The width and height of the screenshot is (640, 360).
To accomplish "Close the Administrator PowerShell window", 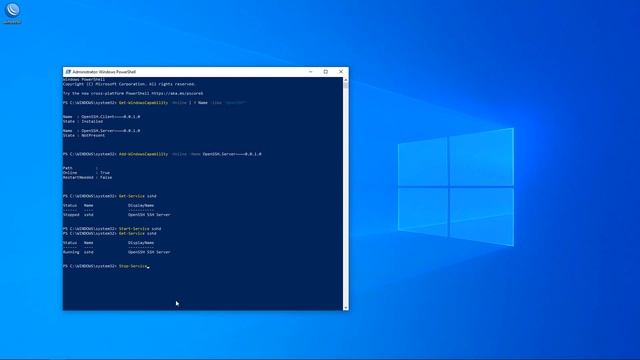I will point(341,72).
